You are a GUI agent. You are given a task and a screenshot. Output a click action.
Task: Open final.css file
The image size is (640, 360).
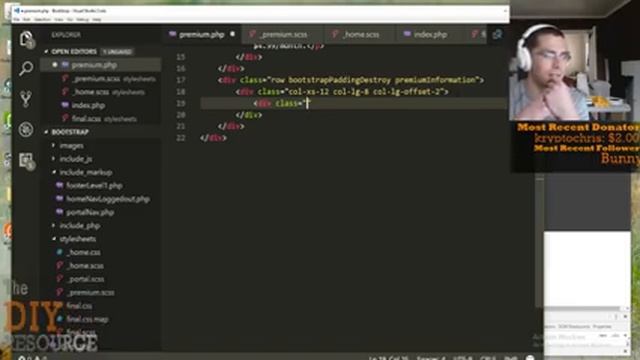pyautogui.click(x=79, y=306)
